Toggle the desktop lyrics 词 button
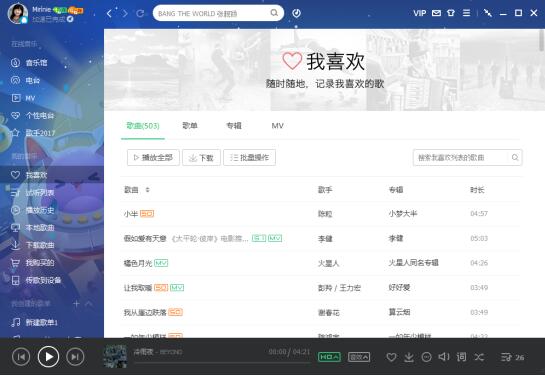545x376 pixels. pos(462,357)
